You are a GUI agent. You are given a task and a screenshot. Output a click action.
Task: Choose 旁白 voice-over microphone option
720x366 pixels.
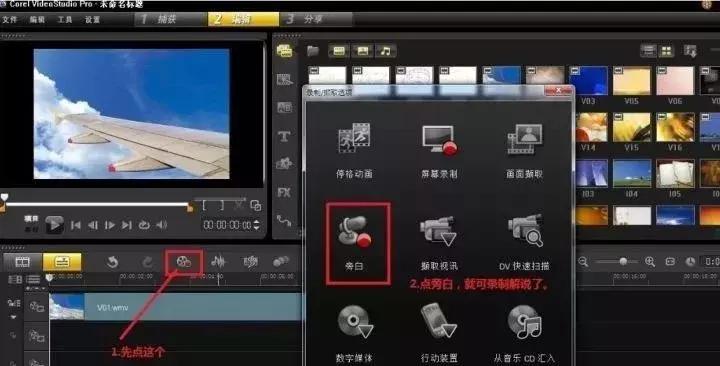click(358, 243)
